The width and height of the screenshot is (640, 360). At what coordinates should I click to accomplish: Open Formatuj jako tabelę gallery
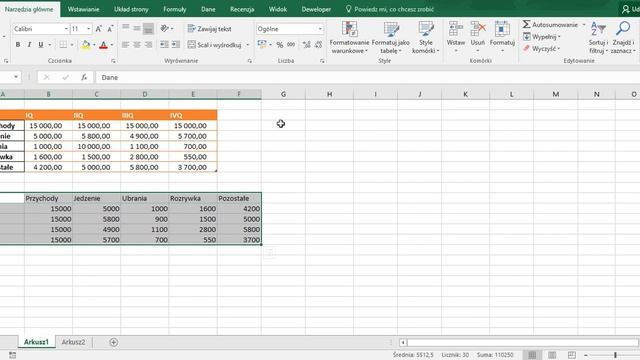tap(390, 38)
